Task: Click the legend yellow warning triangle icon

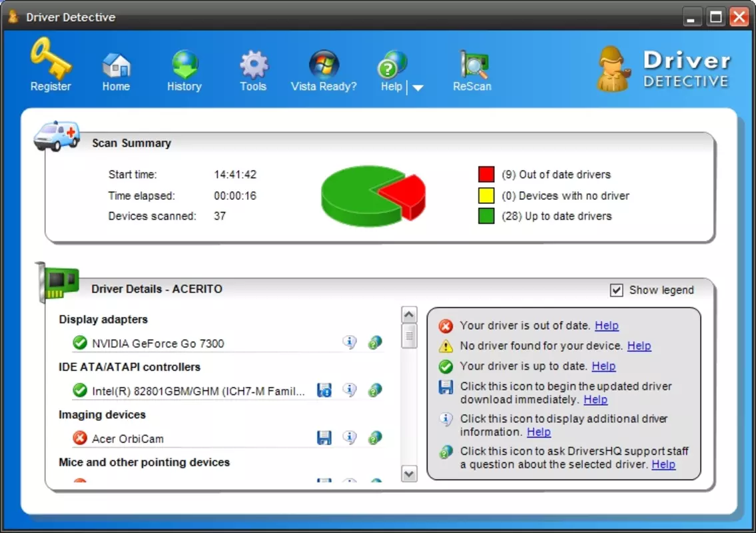Action: [446, 346]
